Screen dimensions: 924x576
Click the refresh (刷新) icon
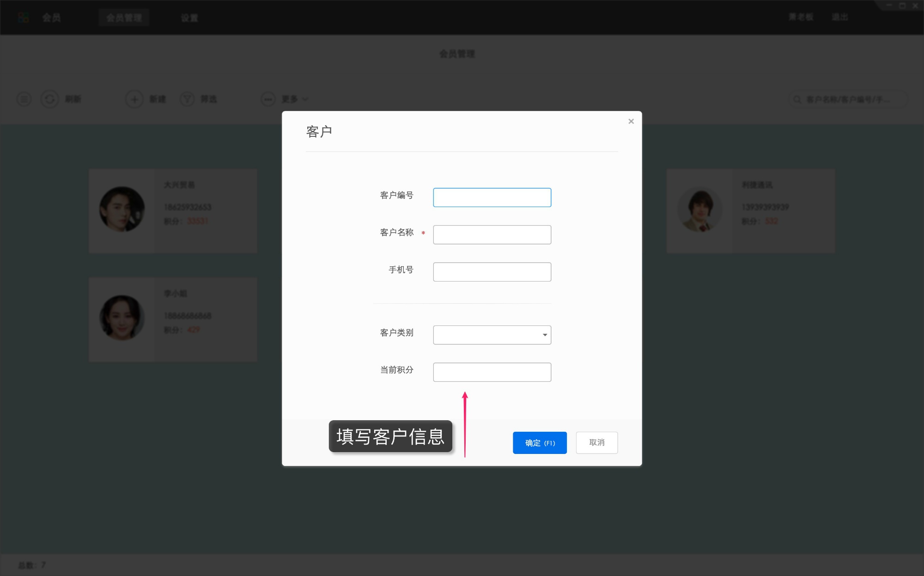[50, 99]
